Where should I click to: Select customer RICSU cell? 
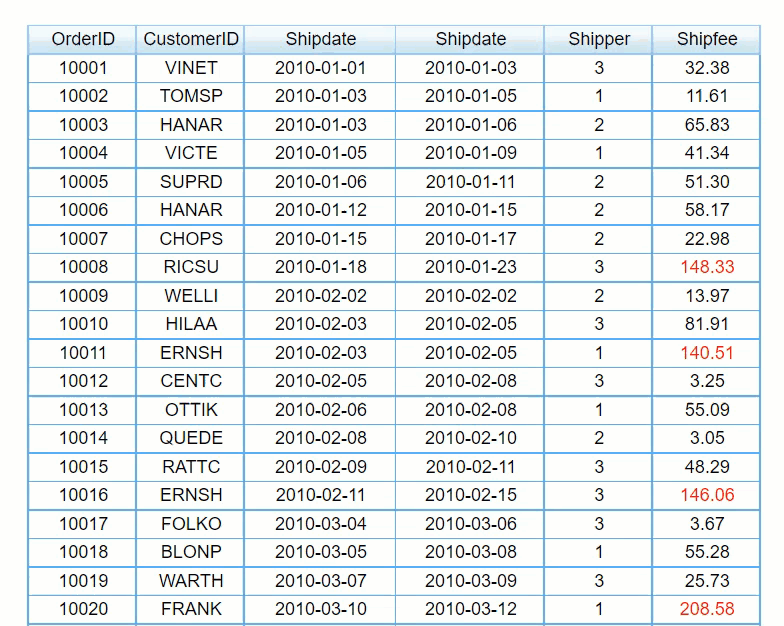191,267
